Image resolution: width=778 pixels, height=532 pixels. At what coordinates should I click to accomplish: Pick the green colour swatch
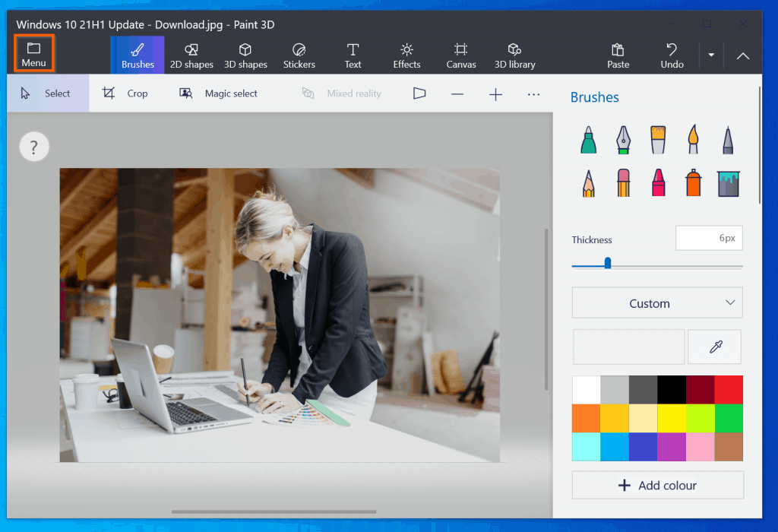pos(729,418)
